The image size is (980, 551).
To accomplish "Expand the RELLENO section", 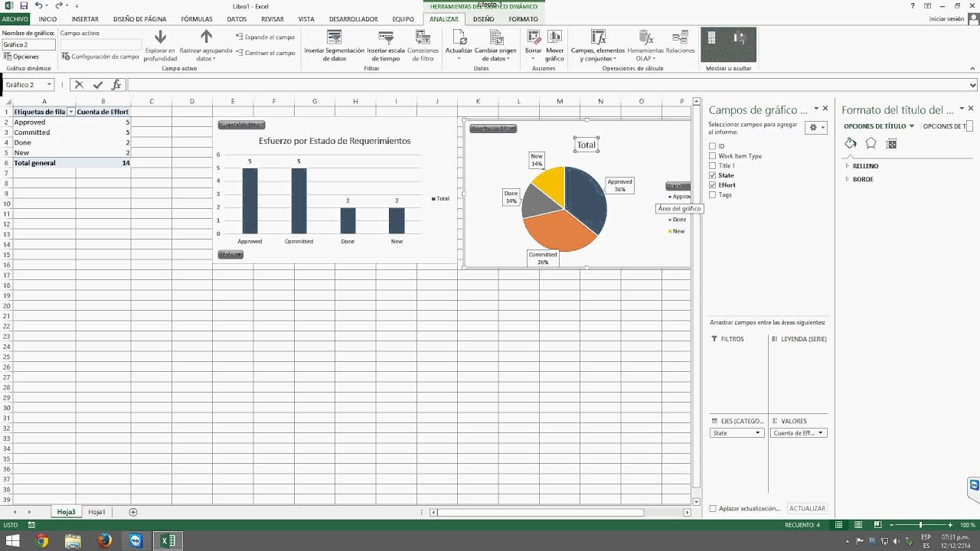I will [x=848, y=166].
